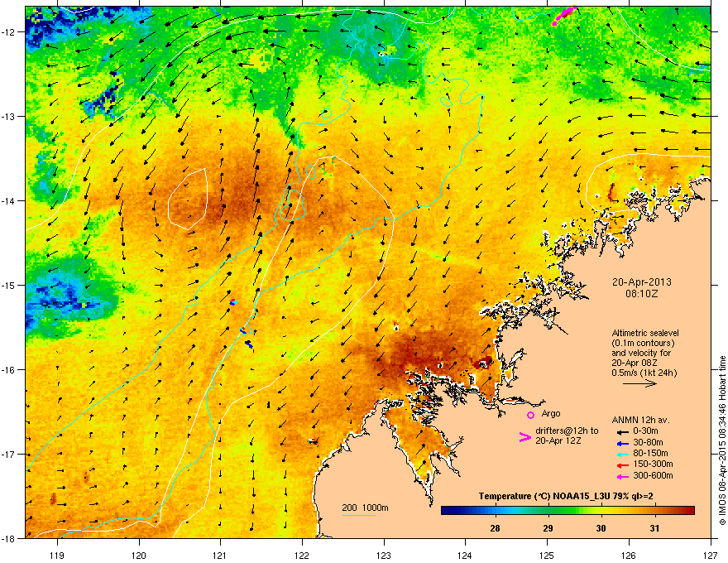Click the '123' longitude axis label

tap(384, 555)
